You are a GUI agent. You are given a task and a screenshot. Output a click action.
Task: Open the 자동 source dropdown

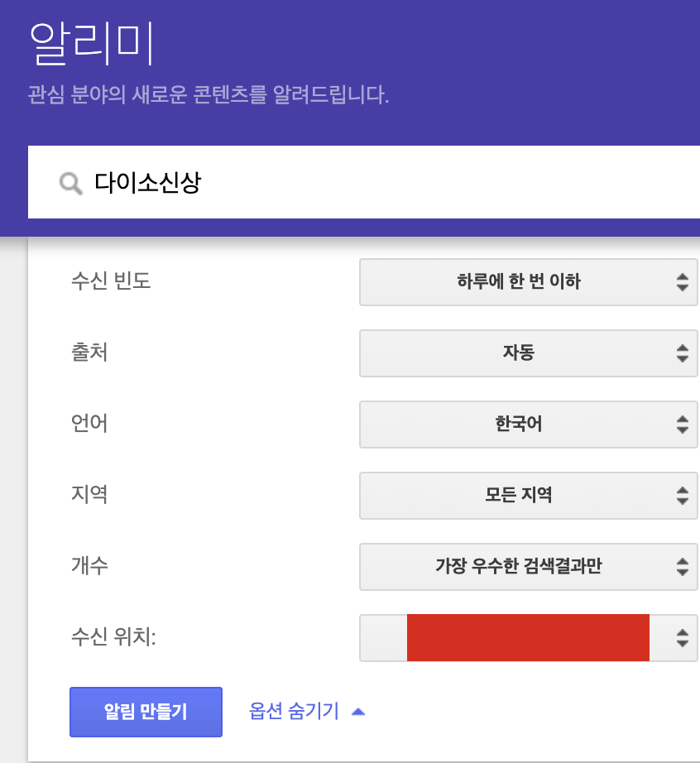point(519,353)
